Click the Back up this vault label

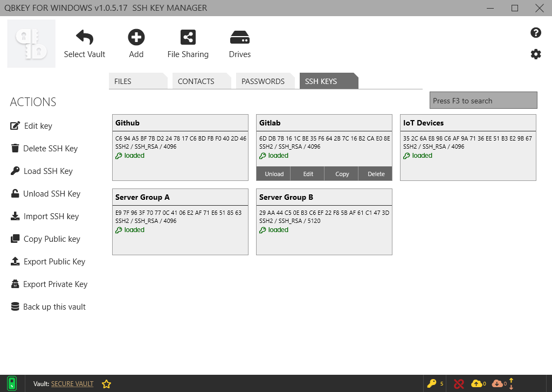[x=54, y=307]
